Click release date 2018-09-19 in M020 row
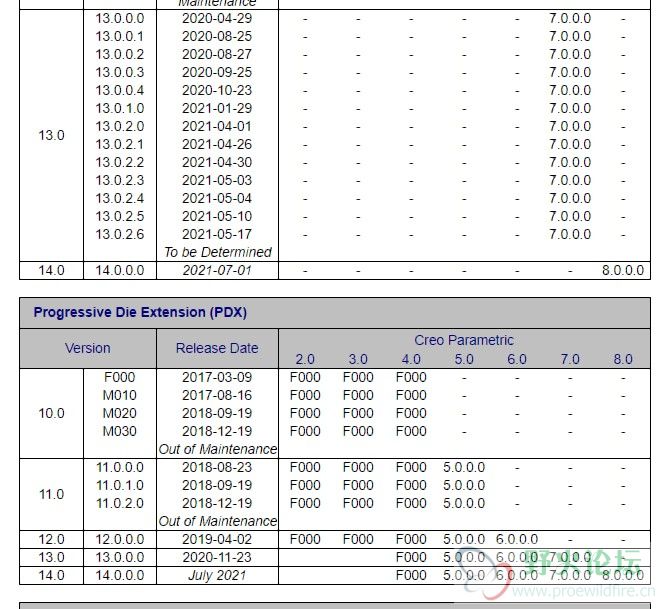The image size is (665, 609). pyautogui.click(x=217, y=413)
